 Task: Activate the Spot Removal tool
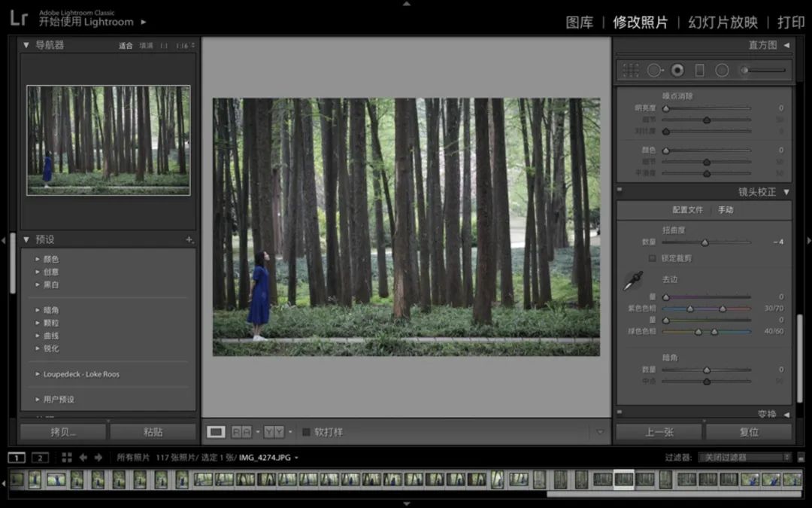click(x=655, y=70)
